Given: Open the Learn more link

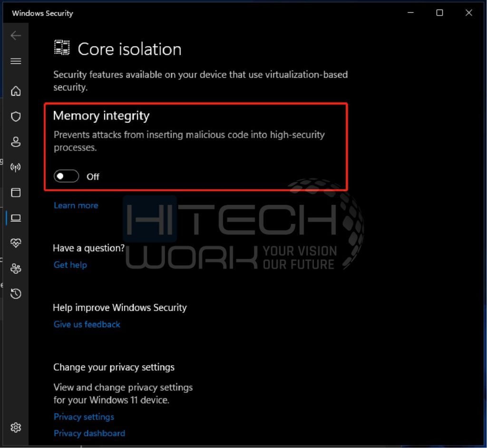Looking at the screenshot, I should point(76,205).
